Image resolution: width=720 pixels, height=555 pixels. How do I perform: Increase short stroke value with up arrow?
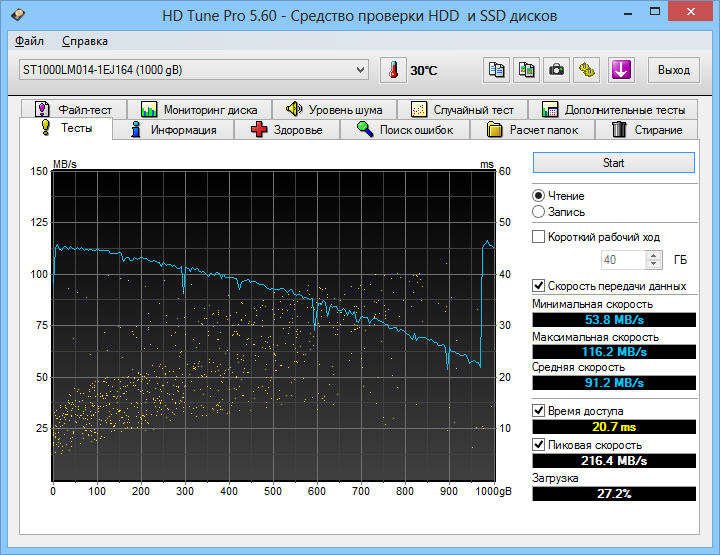coord(654,255)
